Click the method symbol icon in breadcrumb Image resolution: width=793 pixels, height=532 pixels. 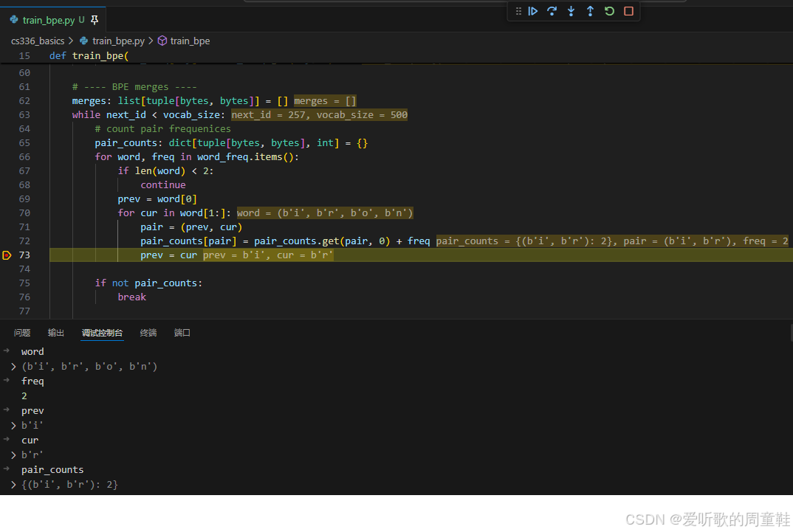[x=162, y=41]
